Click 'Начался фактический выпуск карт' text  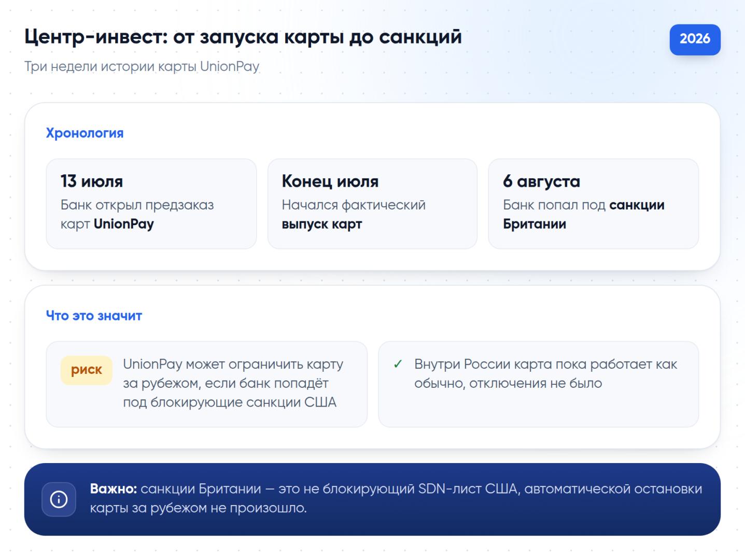[x=354, y=215]
